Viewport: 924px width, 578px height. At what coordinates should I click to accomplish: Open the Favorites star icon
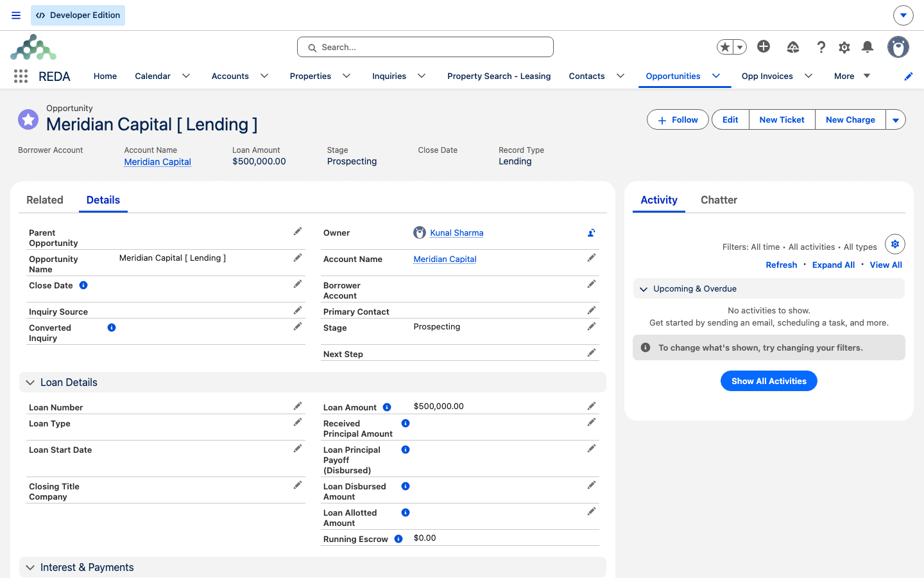pyautogui.click(x=725, y=47)
